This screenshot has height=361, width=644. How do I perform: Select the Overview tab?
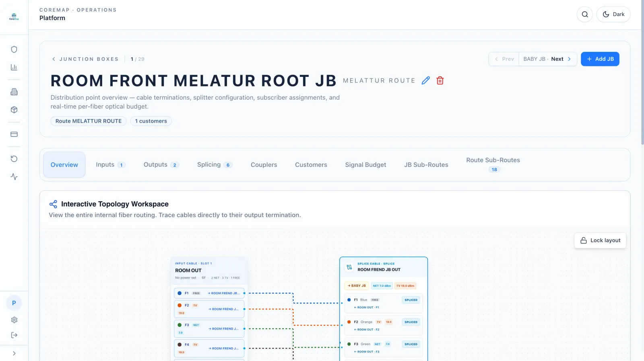click(64, 165)
